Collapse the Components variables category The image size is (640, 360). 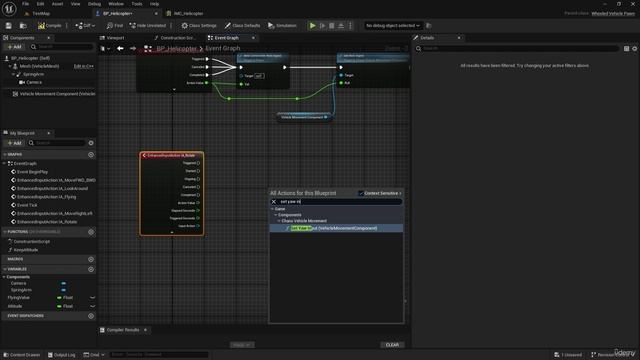point(4,277)
